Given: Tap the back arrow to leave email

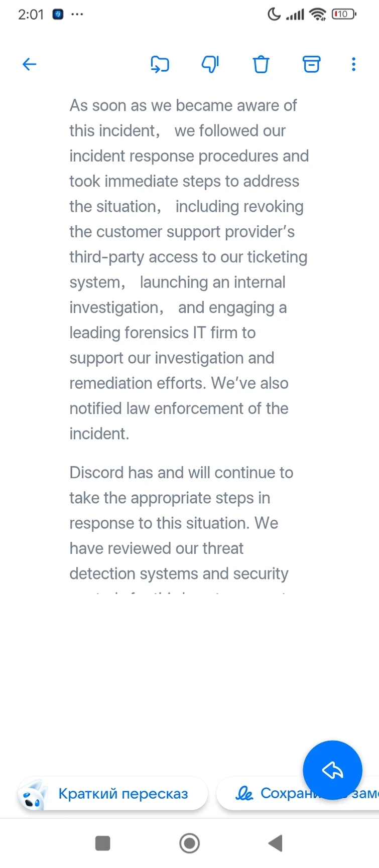Looking at the screenshot, I should click(x=30, y=64).
